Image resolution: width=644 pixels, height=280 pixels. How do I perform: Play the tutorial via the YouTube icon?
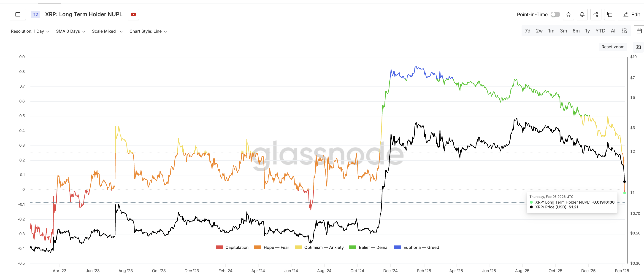[x=133, y=14]
